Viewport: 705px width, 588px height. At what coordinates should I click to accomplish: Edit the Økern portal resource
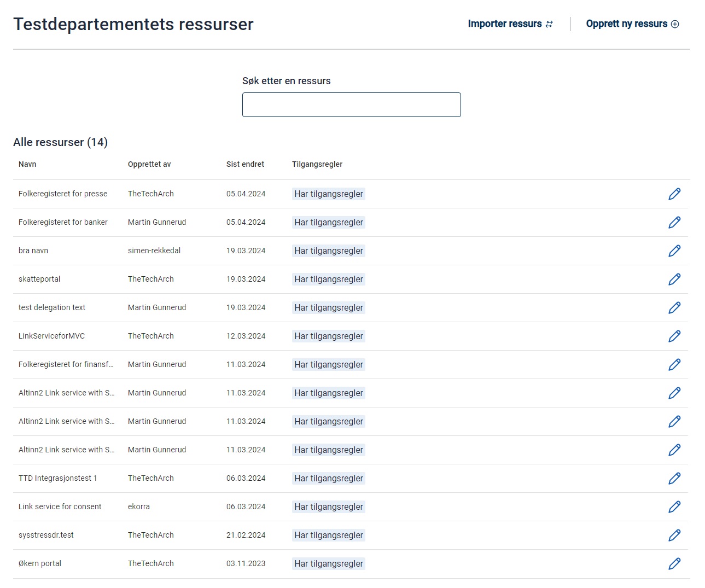click(x=674, y=564)
